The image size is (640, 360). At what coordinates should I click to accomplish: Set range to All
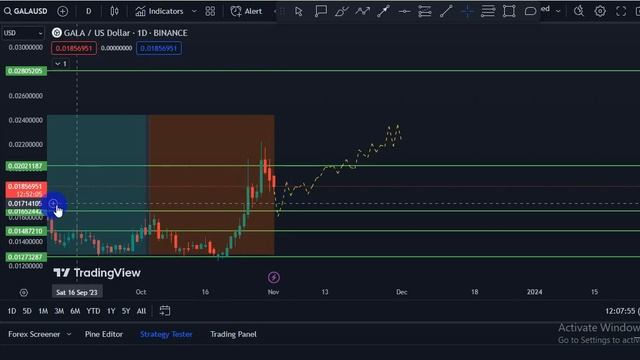(141, 311)
